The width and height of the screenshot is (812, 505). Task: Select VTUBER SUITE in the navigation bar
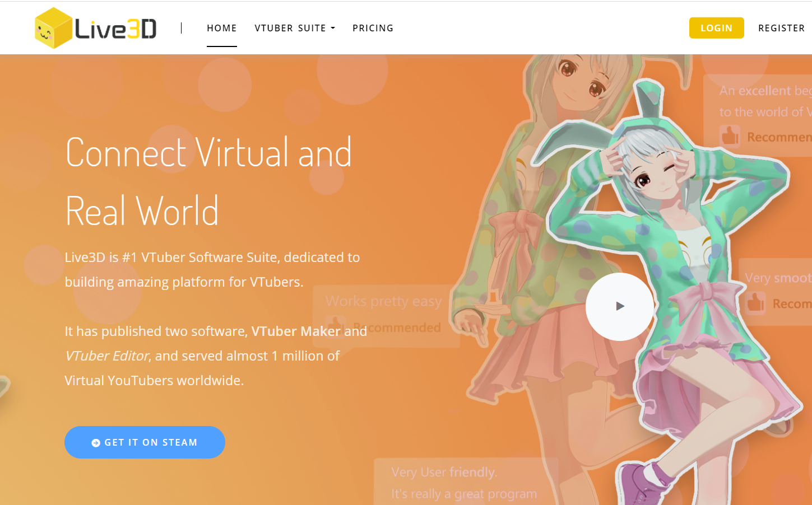291,27
